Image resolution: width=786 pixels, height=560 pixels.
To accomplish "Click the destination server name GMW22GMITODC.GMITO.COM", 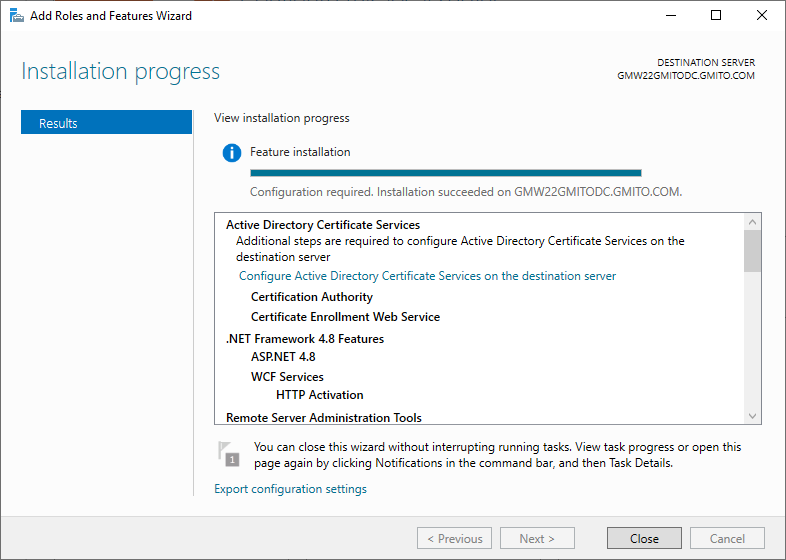I will click(686, 76).
